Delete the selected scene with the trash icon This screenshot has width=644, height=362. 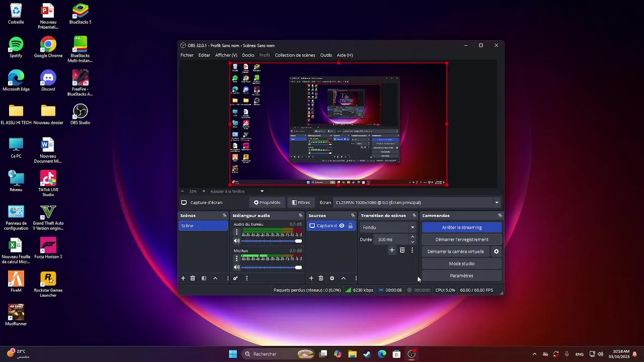[x=193, y=278]
